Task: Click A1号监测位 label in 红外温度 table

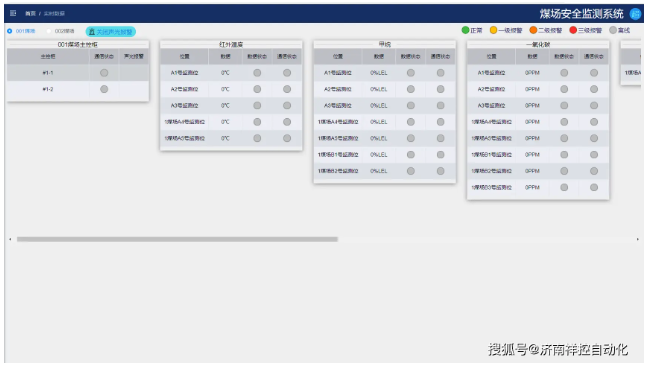Action: click(x=185, y=73)
